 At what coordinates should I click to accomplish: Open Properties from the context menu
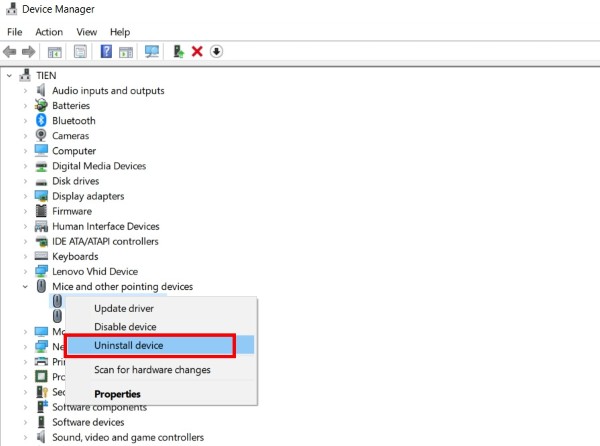point(117,394)
